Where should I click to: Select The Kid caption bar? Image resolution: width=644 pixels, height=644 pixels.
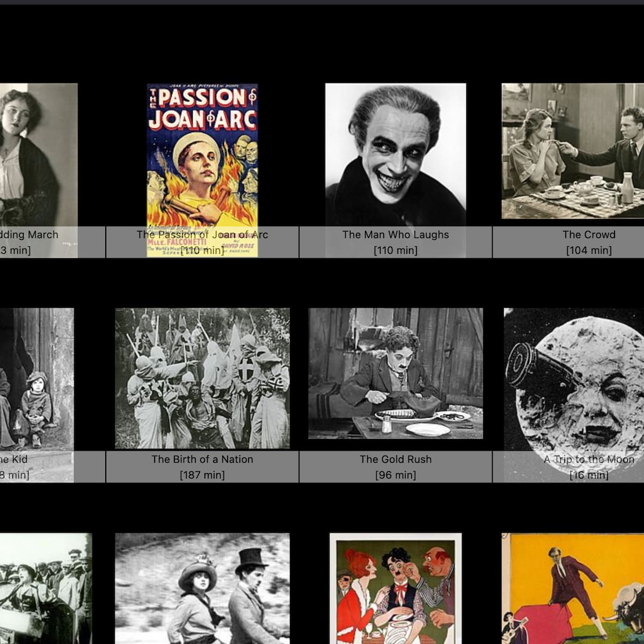21,467
